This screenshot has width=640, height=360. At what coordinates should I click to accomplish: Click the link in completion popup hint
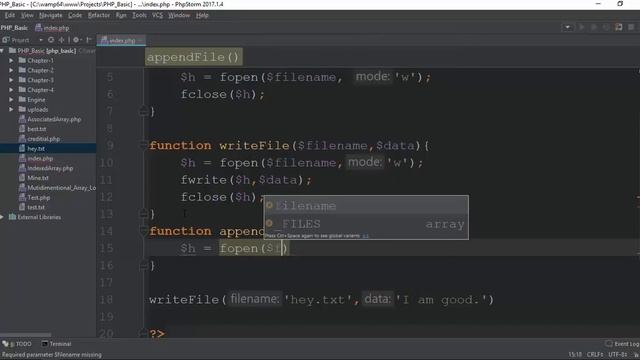[x=365, y=236]
